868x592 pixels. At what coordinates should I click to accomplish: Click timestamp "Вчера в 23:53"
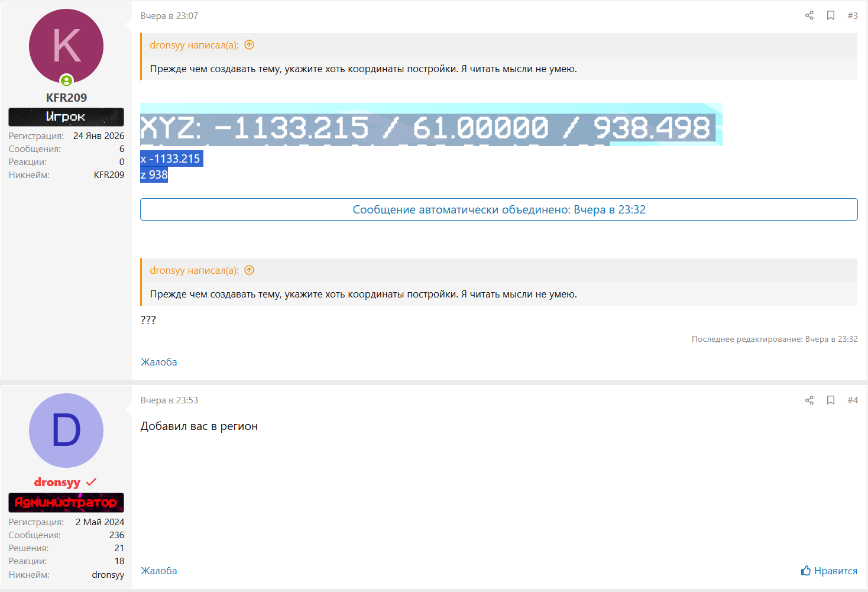[x=169, y=400]
